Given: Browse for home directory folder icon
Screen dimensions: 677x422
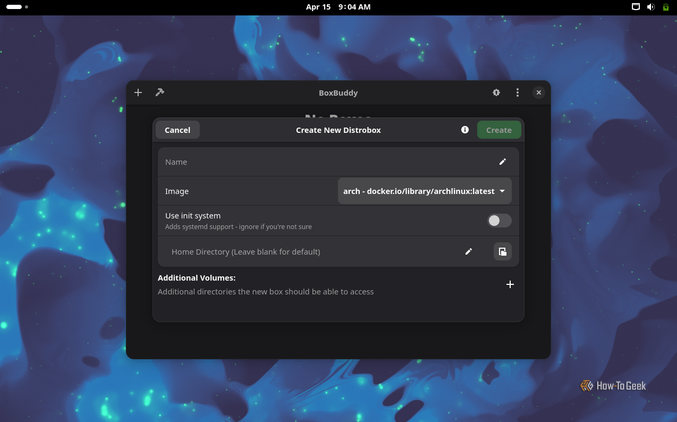Looking at the screenshot, I should click(x=503, y=251).
